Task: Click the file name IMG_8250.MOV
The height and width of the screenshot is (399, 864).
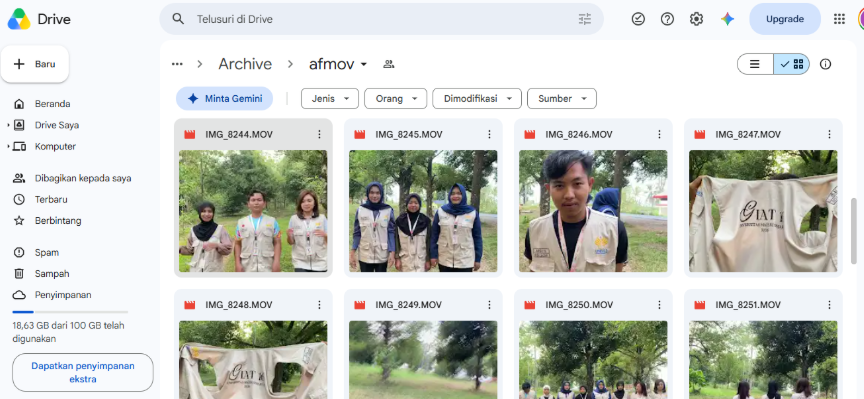Action: 579,305
